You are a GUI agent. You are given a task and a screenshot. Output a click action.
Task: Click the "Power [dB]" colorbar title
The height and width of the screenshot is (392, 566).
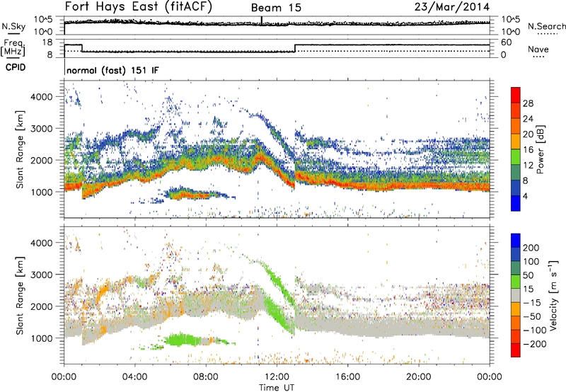click(540, 149)
